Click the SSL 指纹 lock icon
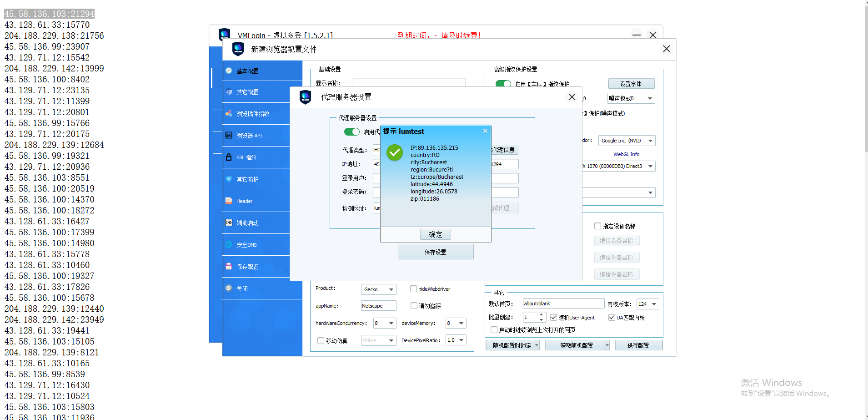 [229, 157]
